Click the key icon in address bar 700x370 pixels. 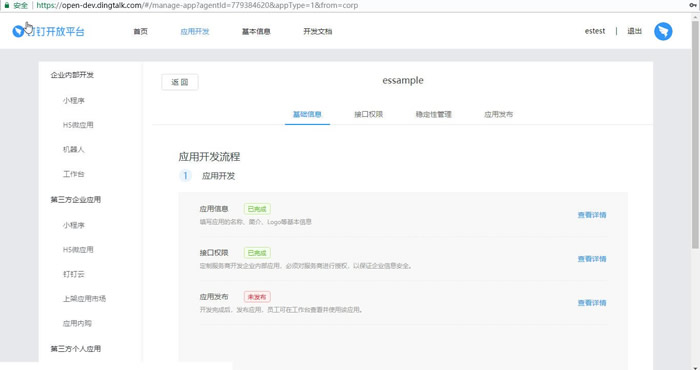coord(693,5)
